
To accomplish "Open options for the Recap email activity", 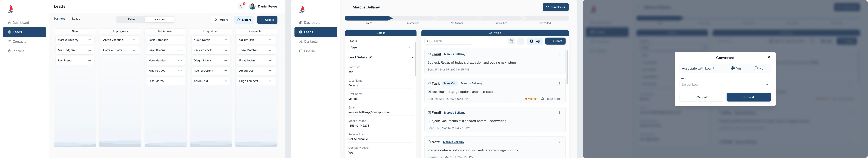I will (x=559, y=54).
